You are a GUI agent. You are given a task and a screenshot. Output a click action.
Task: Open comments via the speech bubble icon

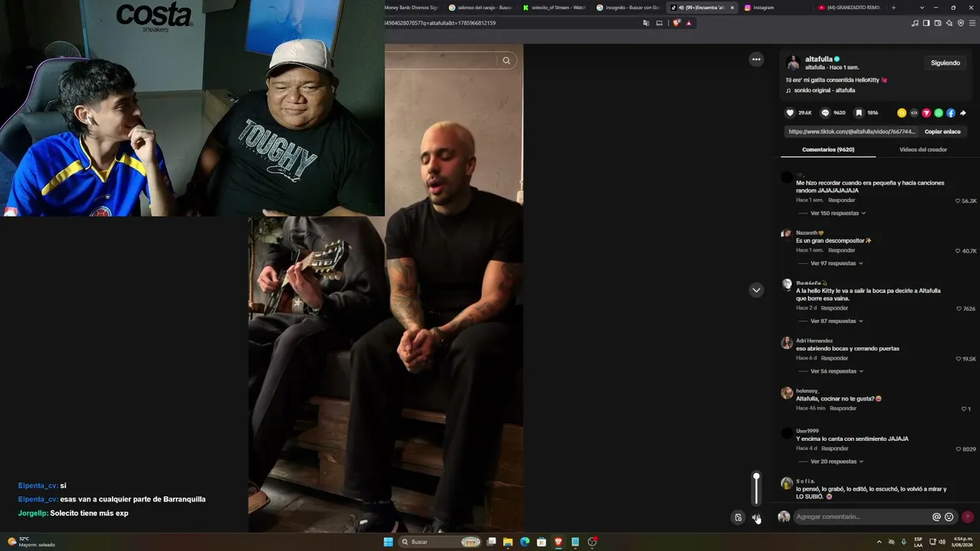825,112
